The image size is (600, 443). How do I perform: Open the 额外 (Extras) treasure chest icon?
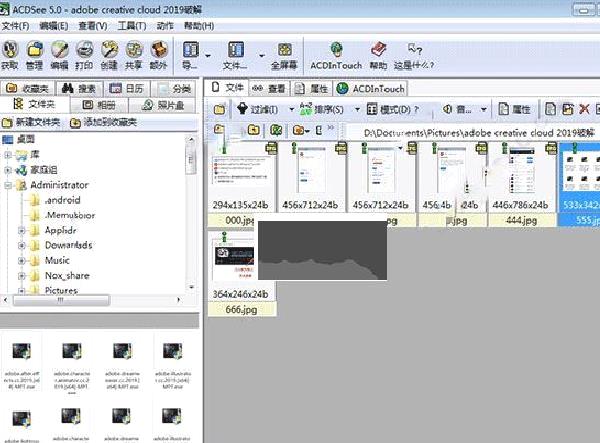(x=159, y=50)
